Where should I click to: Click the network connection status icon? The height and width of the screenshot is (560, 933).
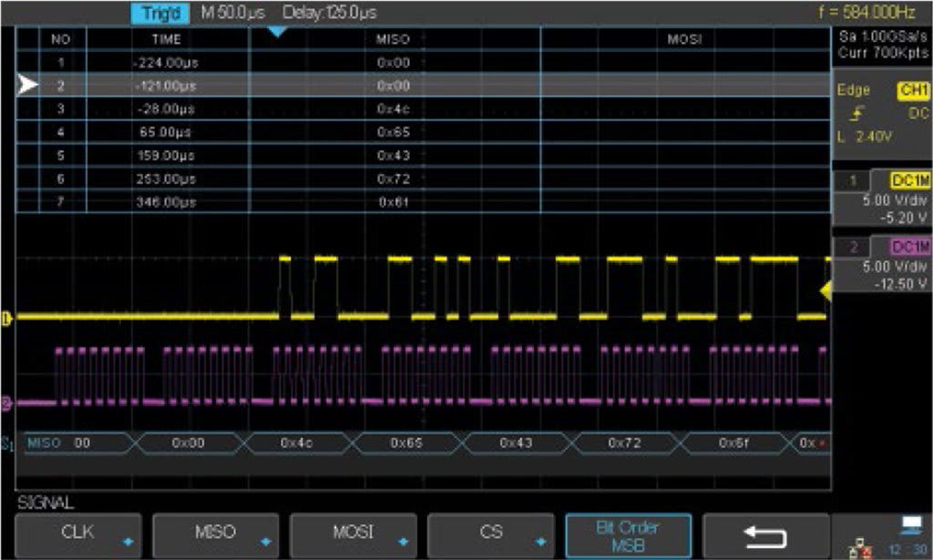860,548
